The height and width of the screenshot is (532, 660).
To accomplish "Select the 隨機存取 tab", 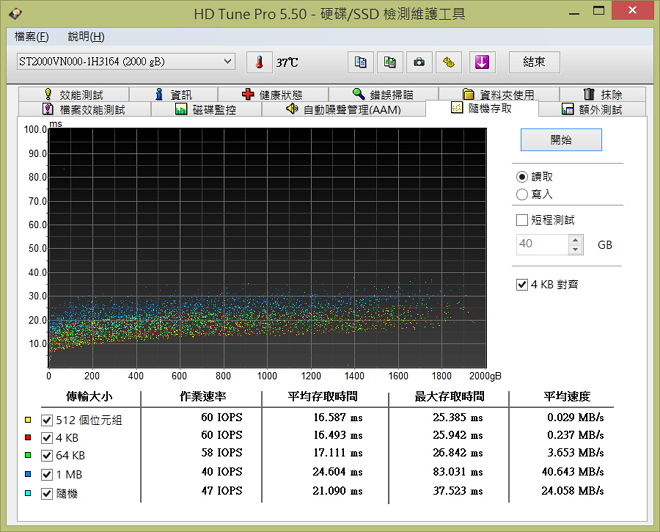I will pos(482,108).
